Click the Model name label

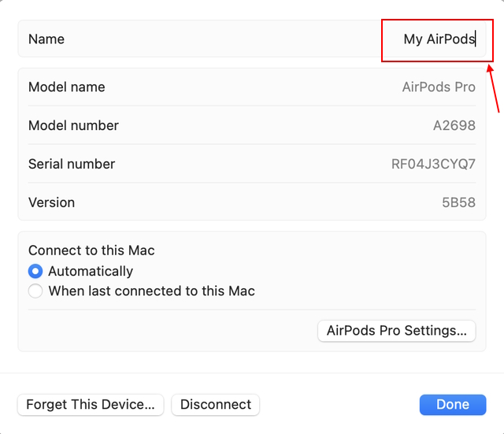pos(67,87)
